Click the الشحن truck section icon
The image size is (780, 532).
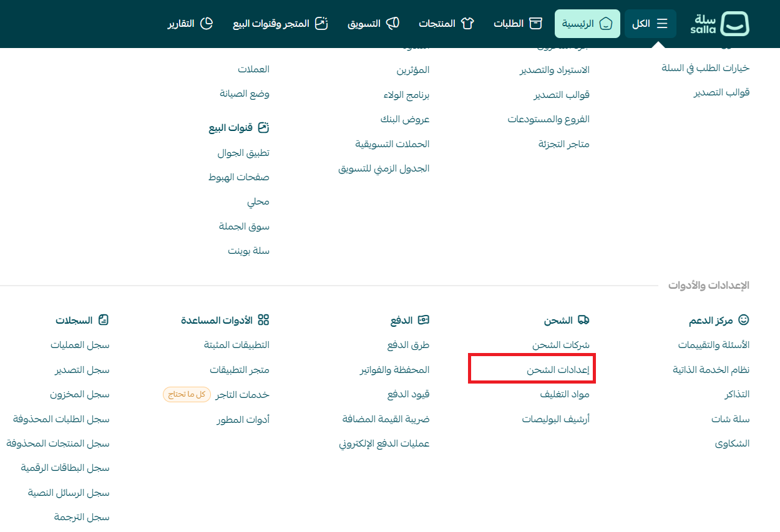point(584,320)
